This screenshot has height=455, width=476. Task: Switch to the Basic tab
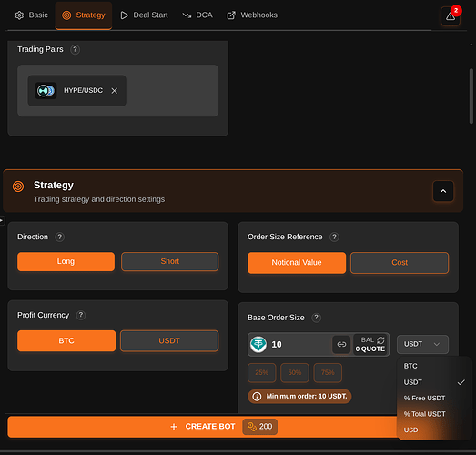coord(32,15)
